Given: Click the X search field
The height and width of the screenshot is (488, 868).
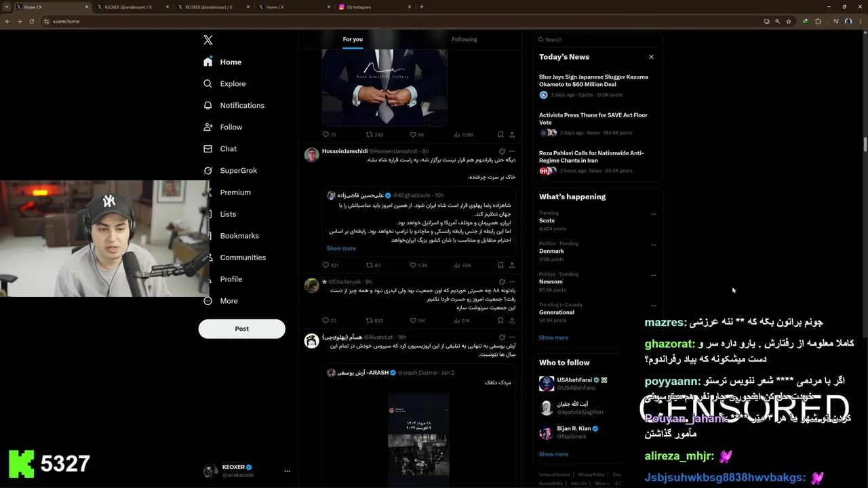Looking at the screenshot, I should pos(597,39).
